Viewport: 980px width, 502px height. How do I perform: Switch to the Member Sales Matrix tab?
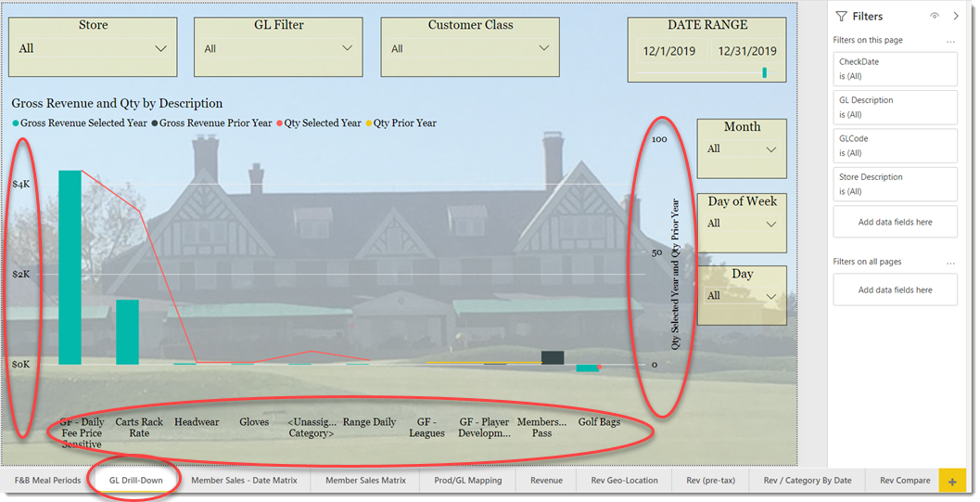(x=365, y=481)
